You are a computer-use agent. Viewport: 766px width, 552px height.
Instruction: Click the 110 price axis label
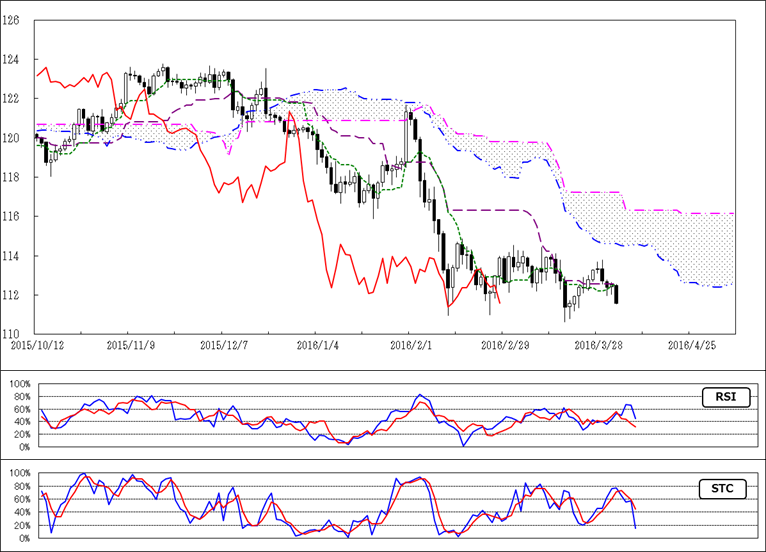tap(13, 334)
